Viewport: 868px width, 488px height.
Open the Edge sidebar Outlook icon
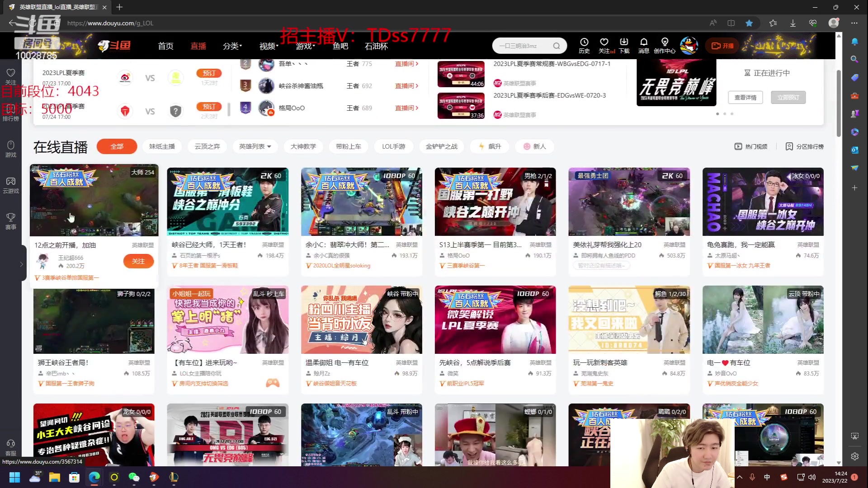click(x=854, y=150)
